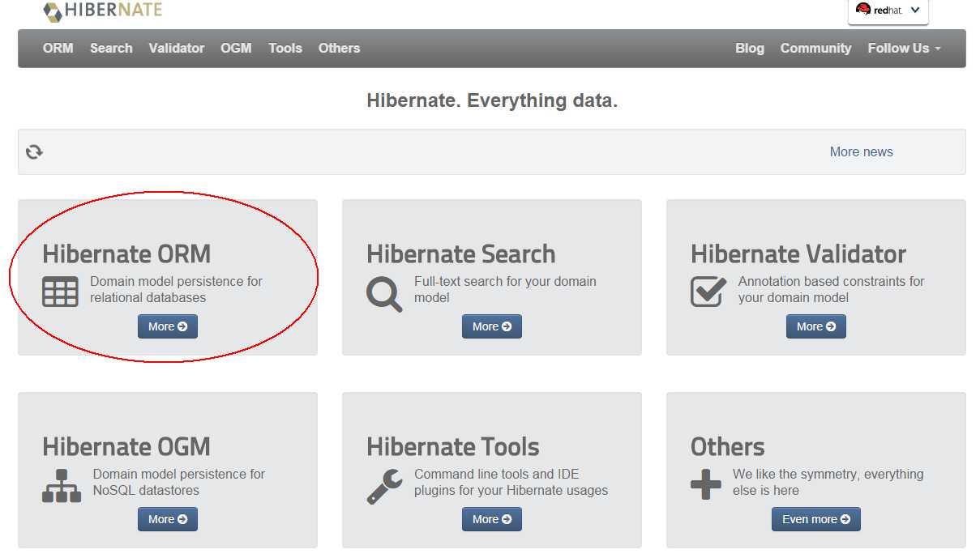The image size is (980, 558).
Task: Click More button under Hibernate Tools
Action: [492, 519]
